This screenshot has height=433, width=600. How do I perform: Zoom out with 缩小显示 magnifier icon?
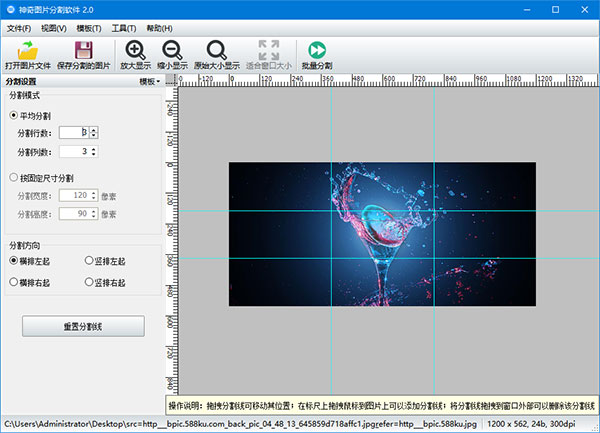(x=171, y=51)
